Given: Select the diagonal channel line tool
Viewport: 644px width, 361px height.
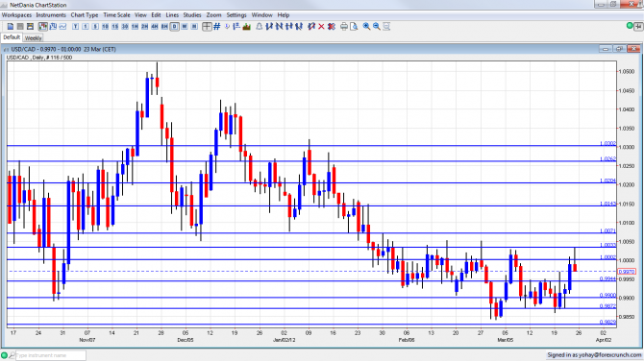Looking at the screenshot, I should [x=299, y=27].
